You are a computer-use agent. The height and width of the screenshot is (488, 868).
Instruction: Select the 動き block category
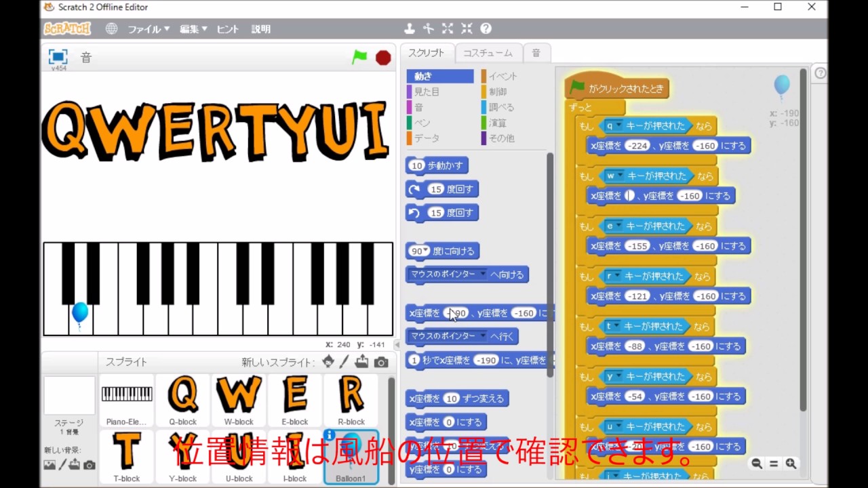click(x=440, y=76)
